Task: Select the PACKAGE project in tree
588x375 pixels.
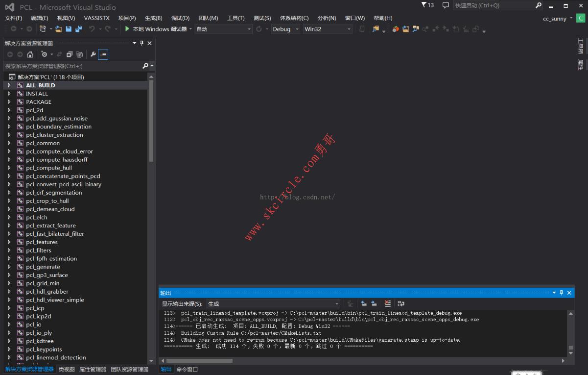Action: pyautogui.click(x=39, y=102)
